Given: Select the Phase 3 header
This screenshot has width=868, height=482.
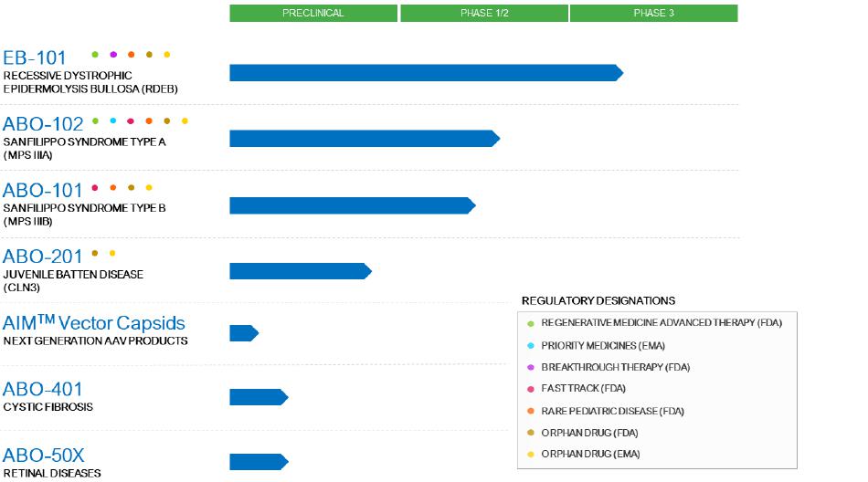Looking at the screenshot, I should 653,13.
